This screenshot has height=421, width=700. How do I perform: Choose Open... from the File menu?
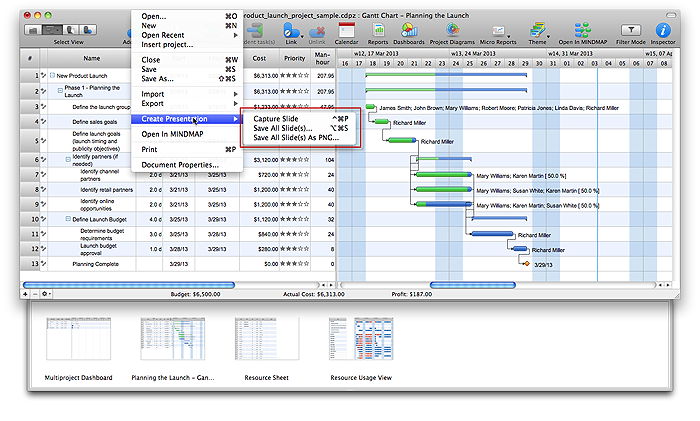[187, 17]
